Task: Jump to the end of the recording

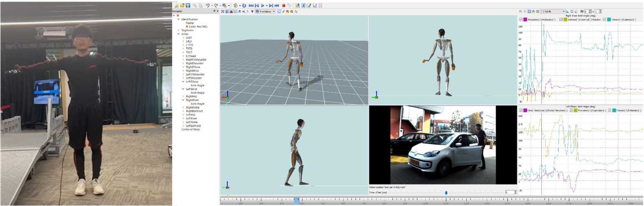Action: [x=277, y=5]
